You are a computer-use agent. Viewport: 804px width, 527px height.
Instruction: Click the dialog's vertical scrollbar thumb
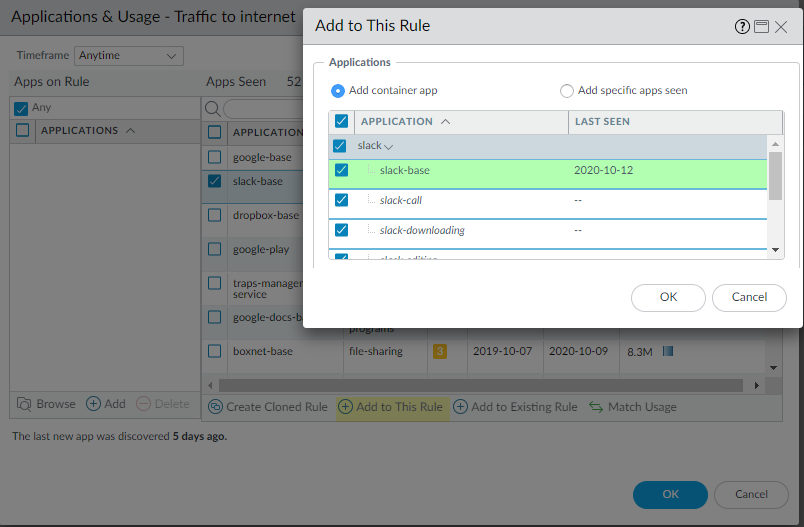tap(775, 176)
